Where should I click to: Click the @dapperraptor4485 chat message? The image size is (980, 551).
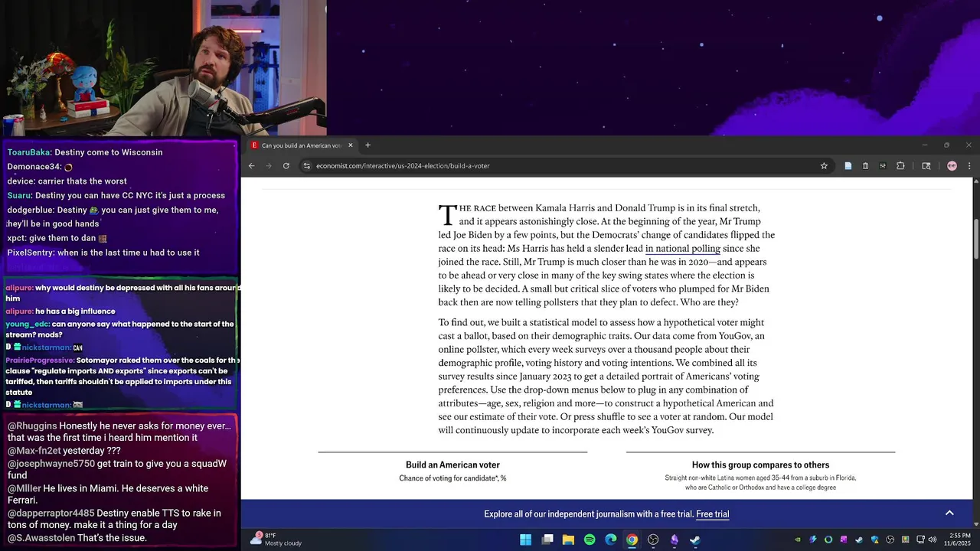tap(114, 519)
